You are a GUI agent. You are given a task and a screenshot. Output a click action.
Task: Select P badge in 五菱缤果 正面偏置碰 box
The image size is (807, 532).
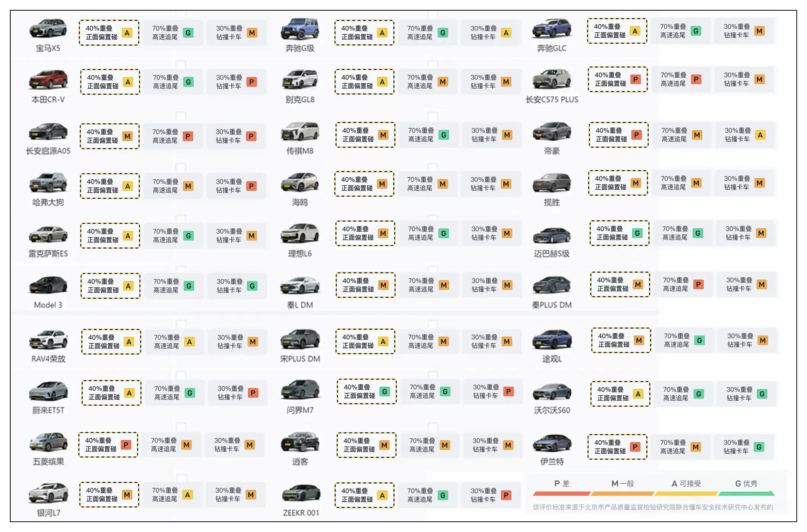(x=126, y=445)
